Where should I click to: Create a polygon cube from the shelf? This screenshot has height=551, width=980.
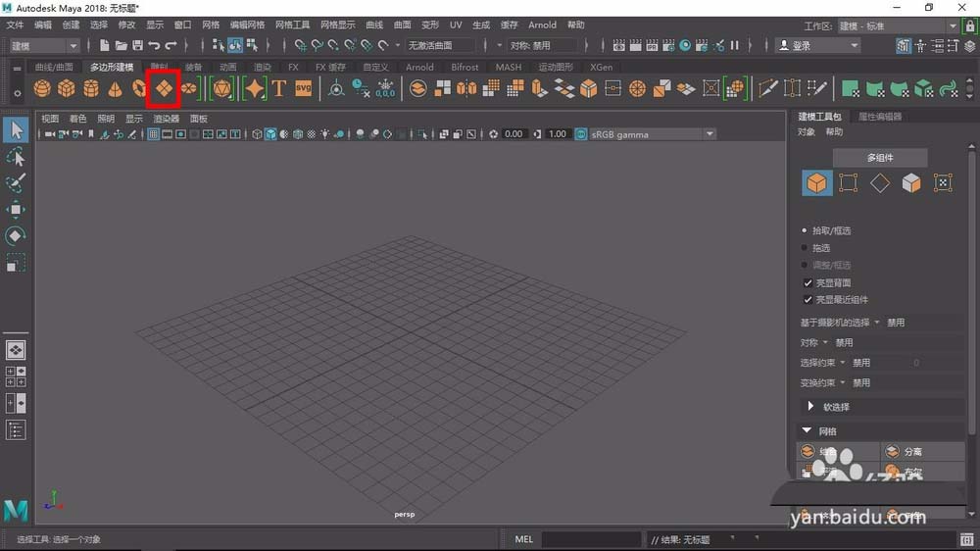tap(67, 88)
